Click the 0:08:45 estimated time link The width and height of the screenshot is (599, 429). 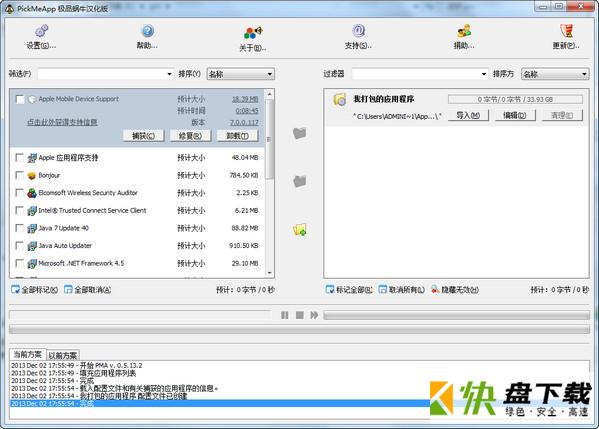[x=247, y=111]
